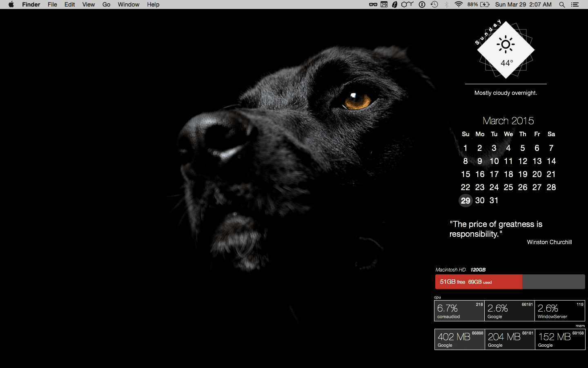Select the highlighted date 29 in the calendar
This screenshot has height=368, width=588.
pos(465,200)
